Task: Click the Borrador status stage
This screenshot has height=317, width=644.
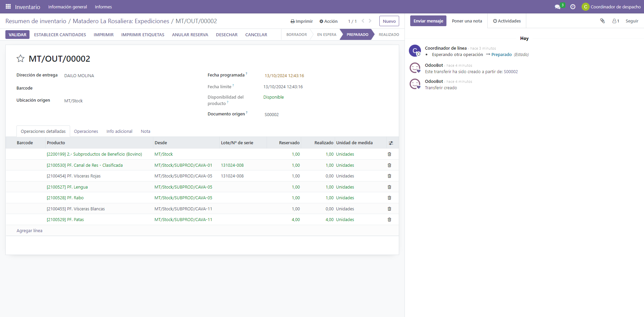Action: (x=297, y=35)
